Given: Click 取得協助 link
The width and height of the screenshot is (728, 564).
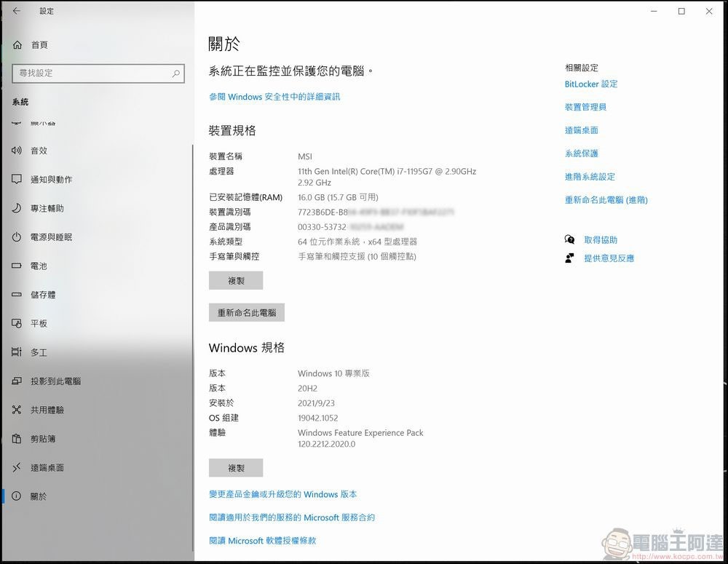Looking at the screenshot, I should [601, 240].
